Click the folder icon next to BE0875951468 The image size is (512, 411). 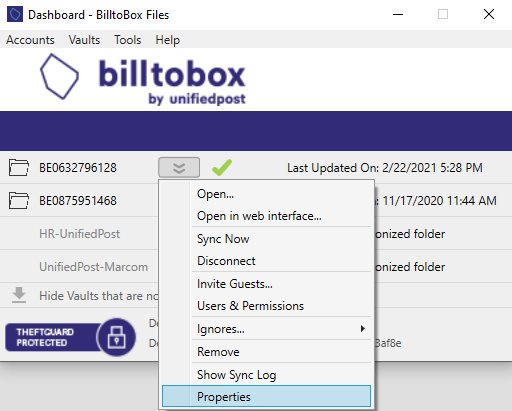pyautogui.click(x=19, y=201)
